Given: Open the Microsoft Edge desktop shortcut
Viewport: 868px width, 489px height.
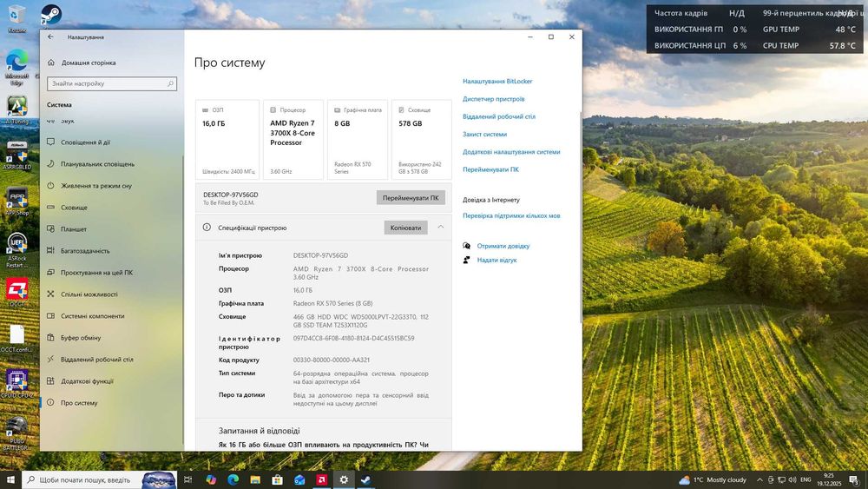Looking at the screenshot, I should [16, 68].
